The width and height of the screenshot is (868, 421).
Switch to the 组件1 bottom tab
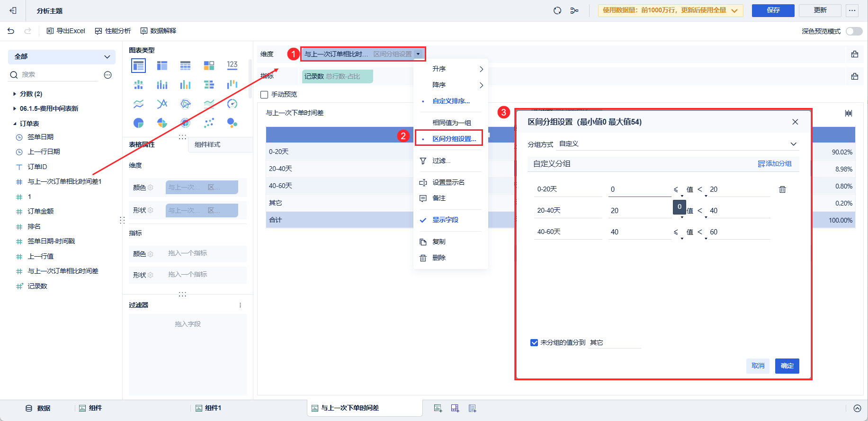tap(208, 408)
